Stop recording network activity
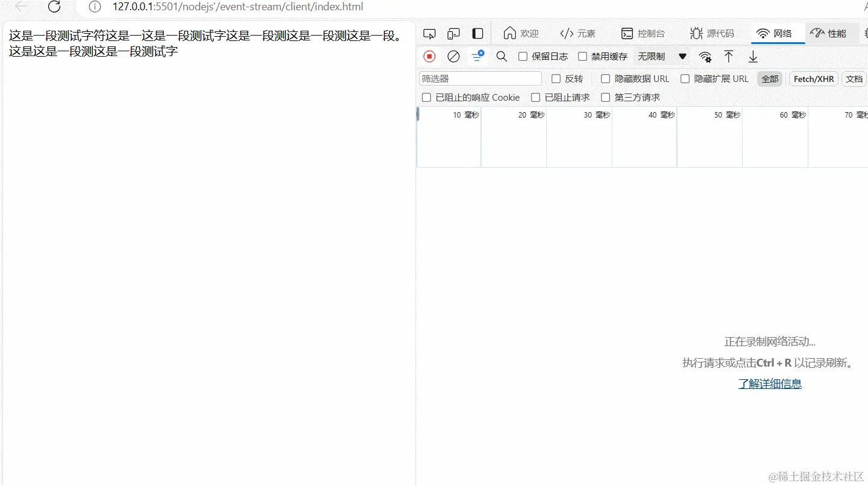The image size is (868, 486). pos(429,56)
